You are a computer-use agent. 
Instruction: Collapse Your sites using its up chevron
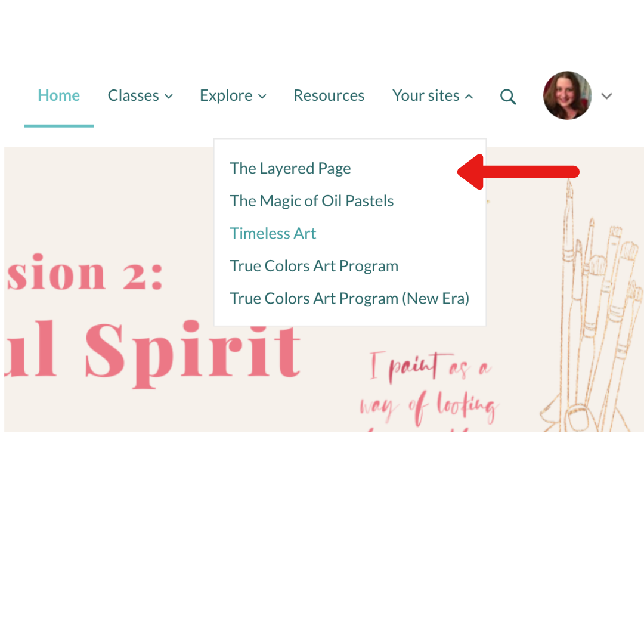(x=469, y=97)
